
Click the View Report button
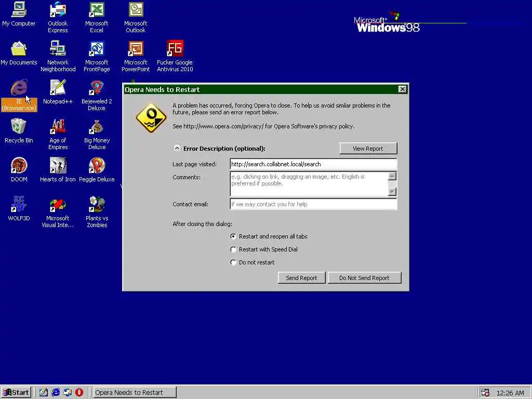pos(368,148)
